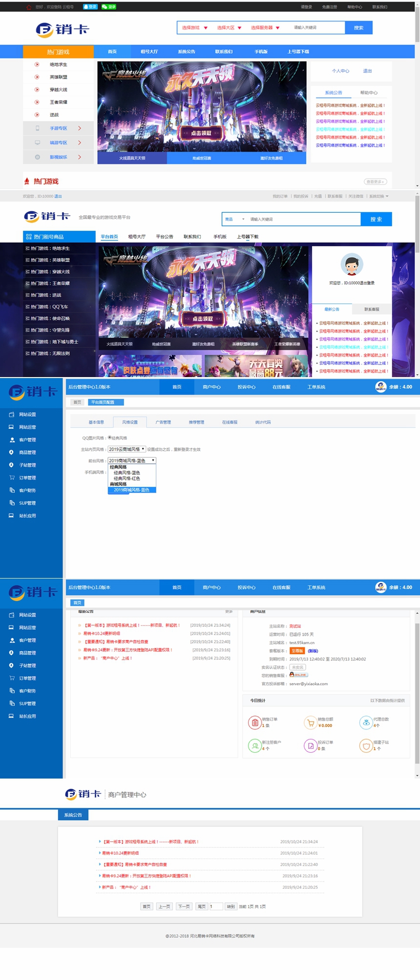Open 联系客服 tab beside 最新公告
The width and height of the screenshot is (420, 980).
[372, 309]
